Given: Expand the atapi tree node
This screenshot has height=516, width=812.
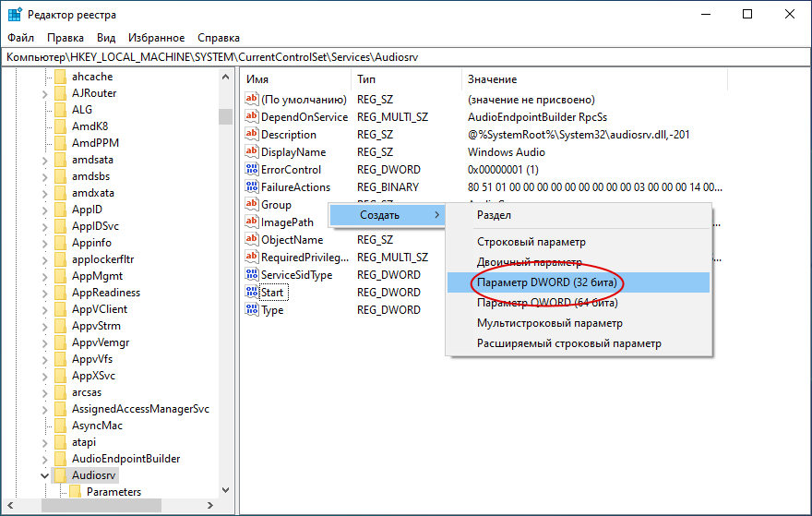Looking at the screenshot, I should coord(44,443).
